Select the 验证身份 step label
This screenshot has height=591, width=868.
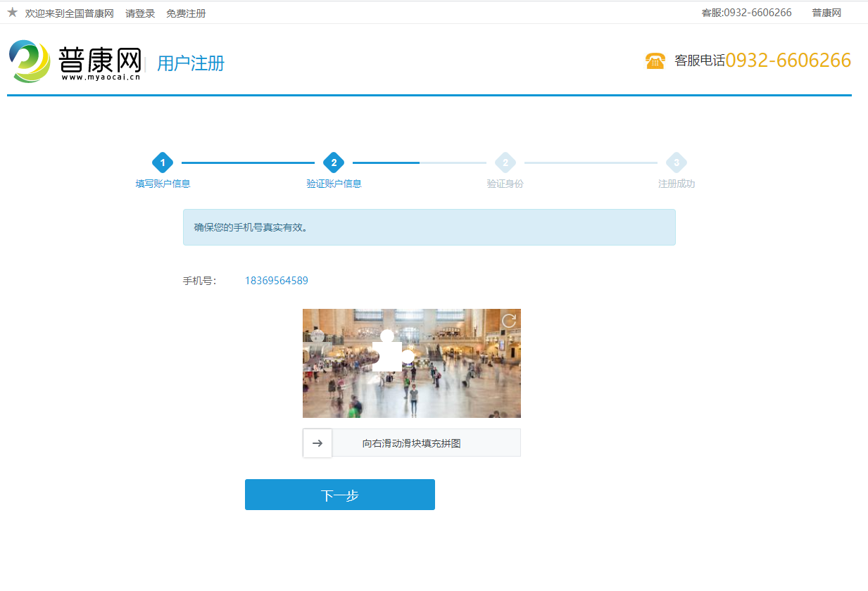point(505,184)
